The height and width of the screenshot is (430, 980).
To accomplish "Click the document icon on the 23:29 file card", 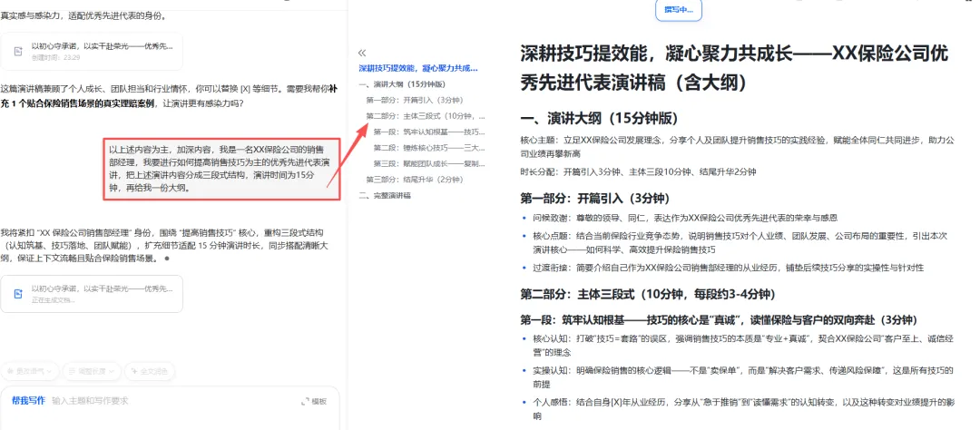I will (x=18, y=51).
